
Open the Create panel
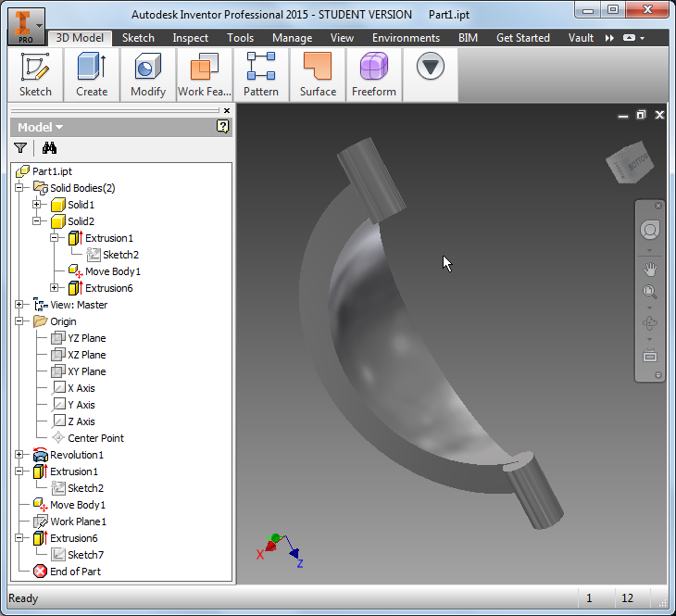tap(92, 75)
